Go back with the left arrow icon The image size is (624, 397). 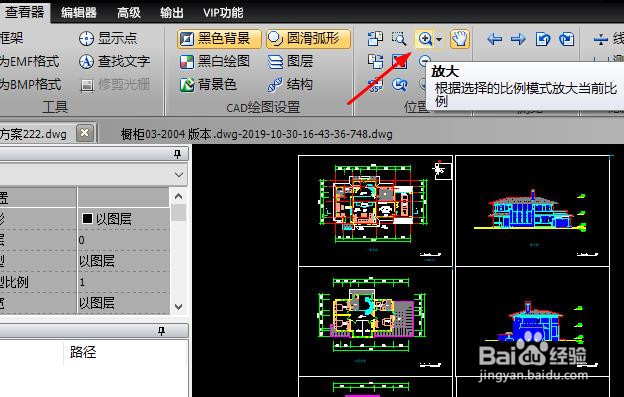494,39
